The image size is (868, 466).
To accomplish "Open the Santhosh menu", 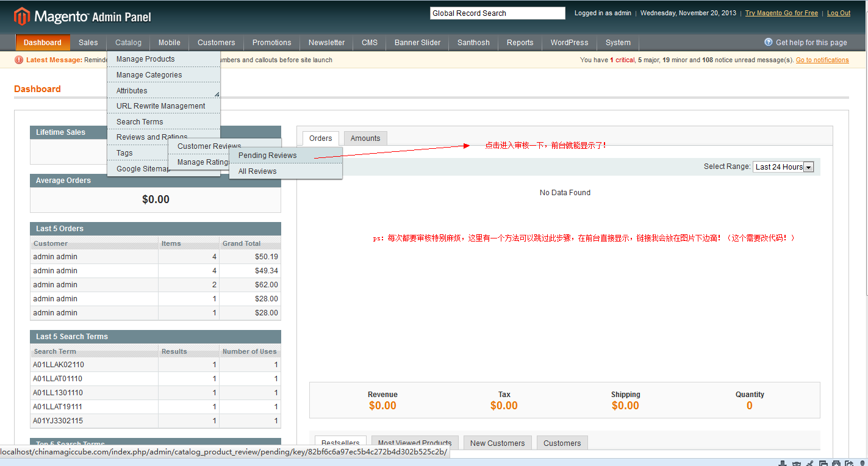I will pyautogui.click(x=474, y=43).
